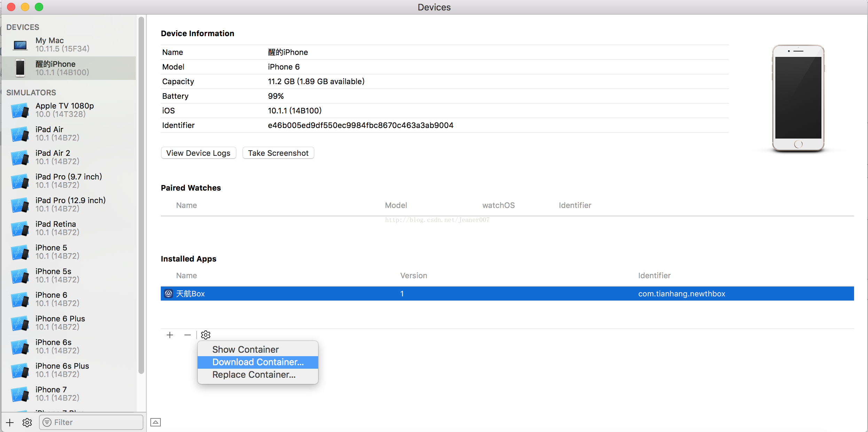Choose Replace Container… menu item
Viewport: 868px width, 432px height.
click(258, 375)
